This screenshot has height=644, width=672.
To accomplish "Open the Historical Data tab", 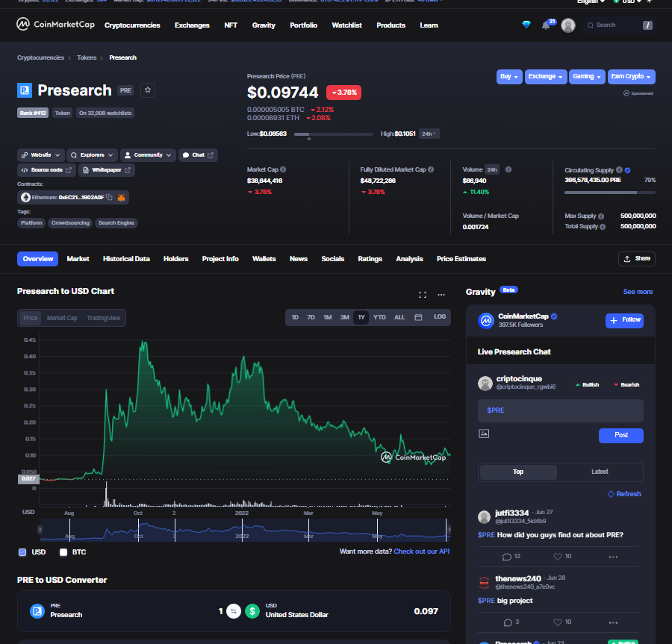I will [126, 259].
